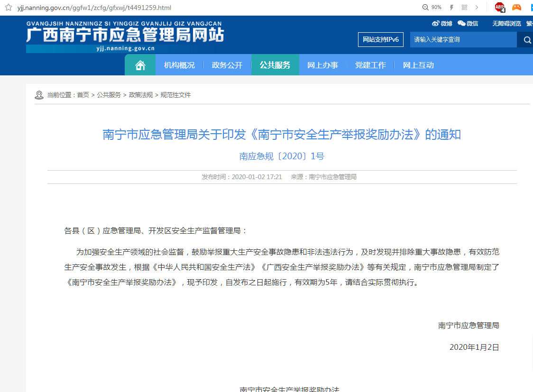Screen dimensions: 533x392
Task: Open the orange game controller extension icon
Action: 516,8
